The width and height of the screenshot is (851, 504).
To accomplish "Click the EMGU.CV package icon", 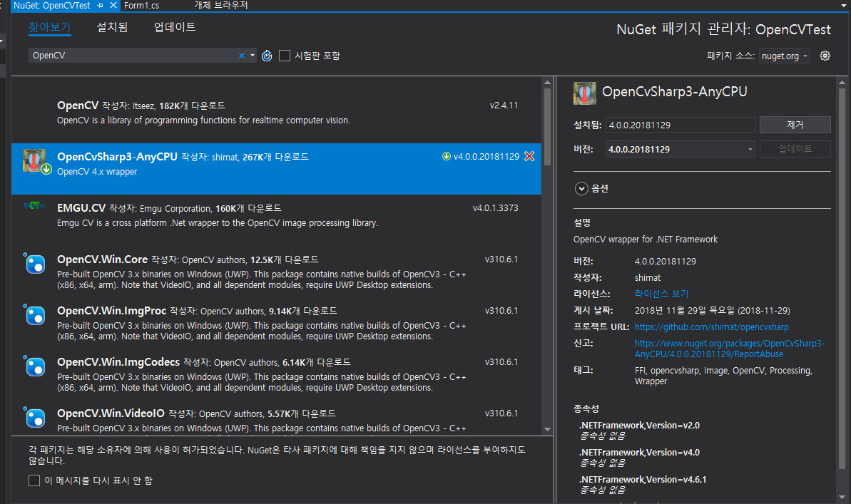I will click(x=34, y=206).
